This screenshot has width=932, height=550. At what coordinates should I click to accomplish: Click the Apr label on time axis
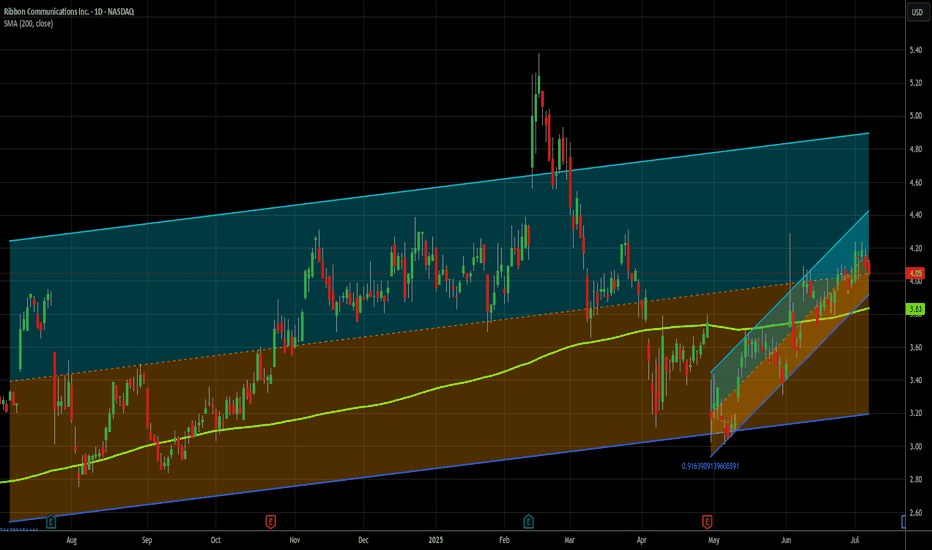641,540
